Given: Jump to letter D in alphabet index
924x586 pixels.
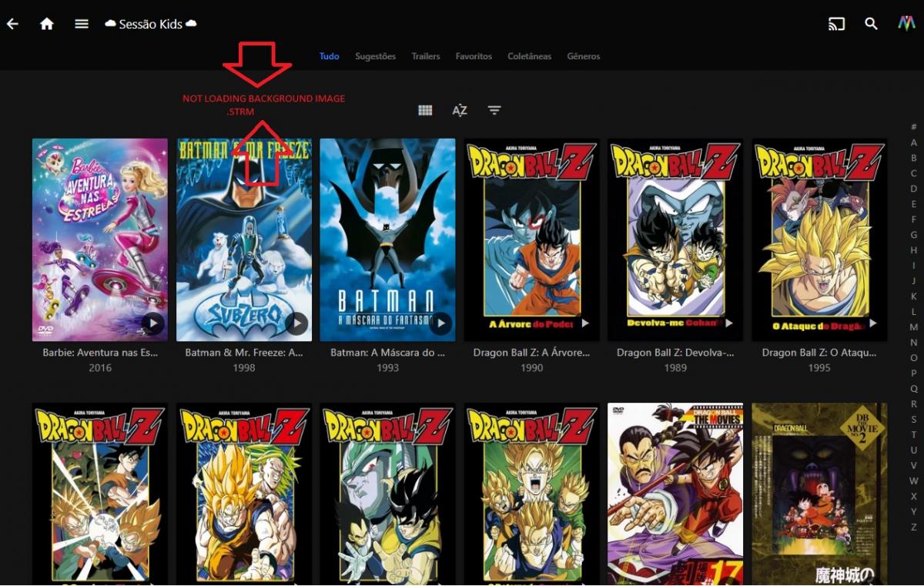Looking at the screenshot, I should point(914,189).
